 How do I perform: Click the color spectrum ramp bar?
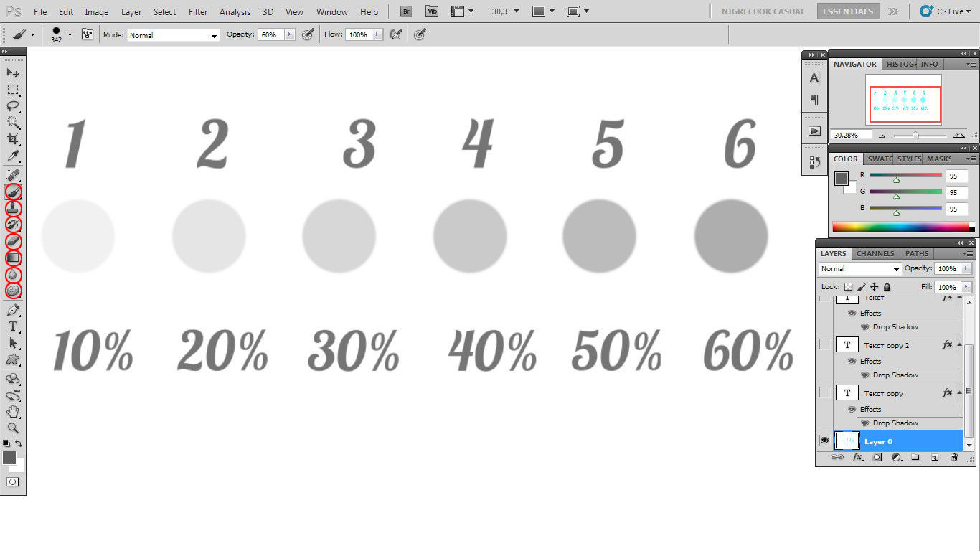point(900,227)
